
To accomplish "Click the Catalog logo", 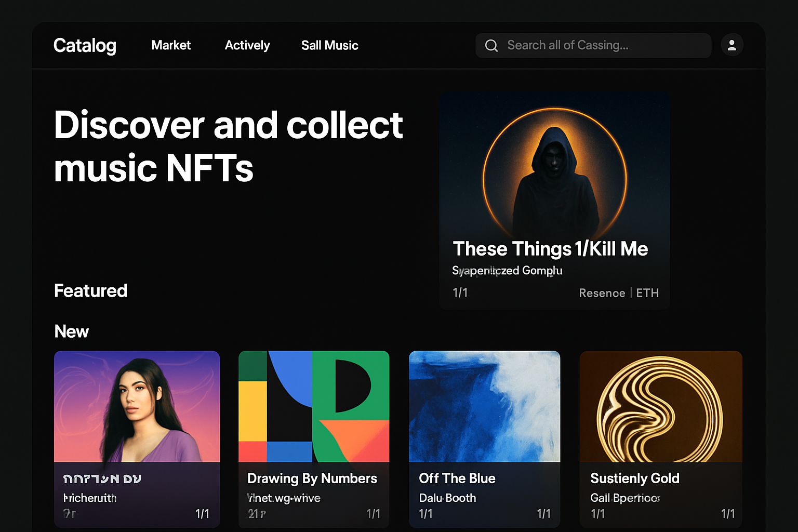I will tap(85, 46).
